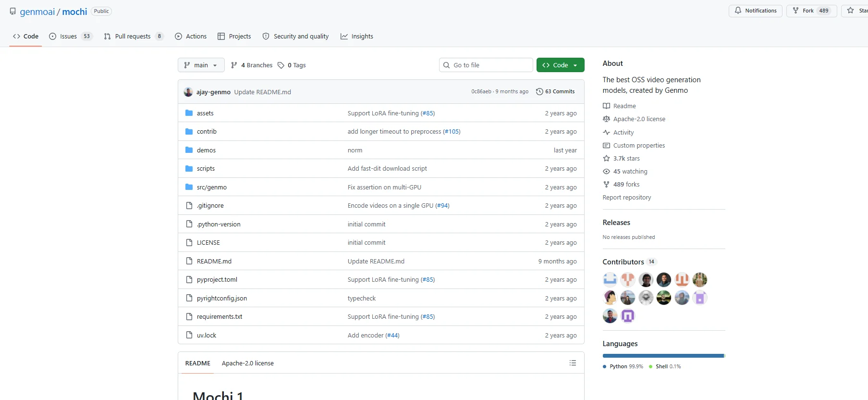Viewport: 868px width, 400px height.
Task: Open the assets folder
Action: tap(205, 113)
